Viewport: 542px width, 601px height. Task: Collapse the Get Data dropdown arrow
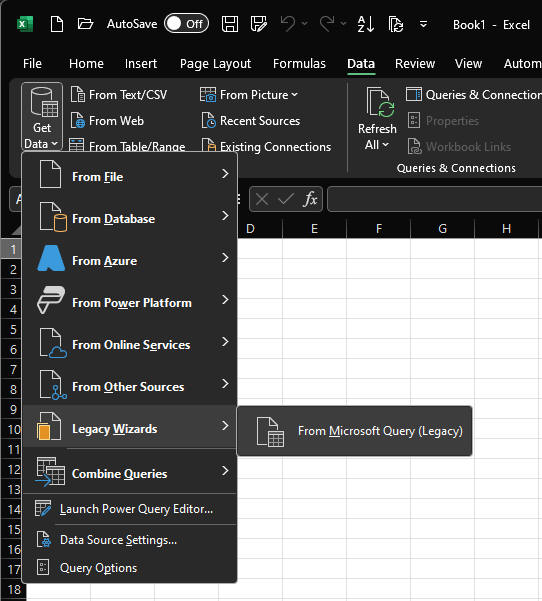[x=54, y=144]
